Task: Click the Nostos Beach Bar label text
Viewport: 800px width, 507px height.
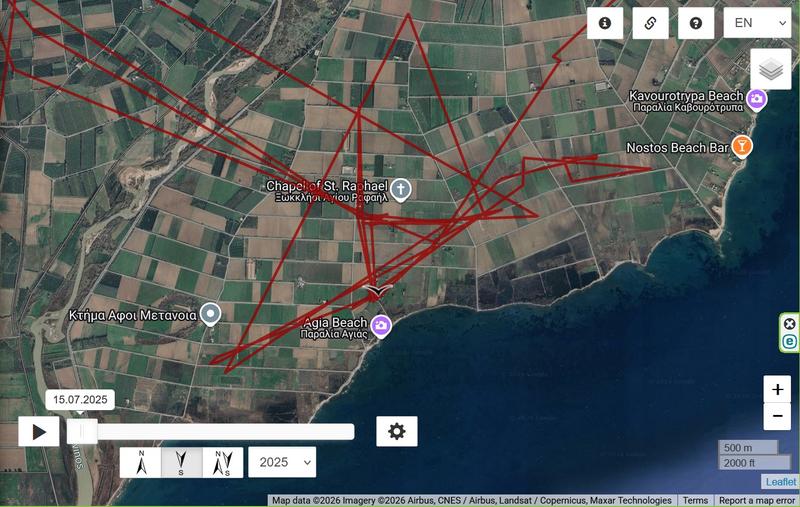Action: pos(678,147)
